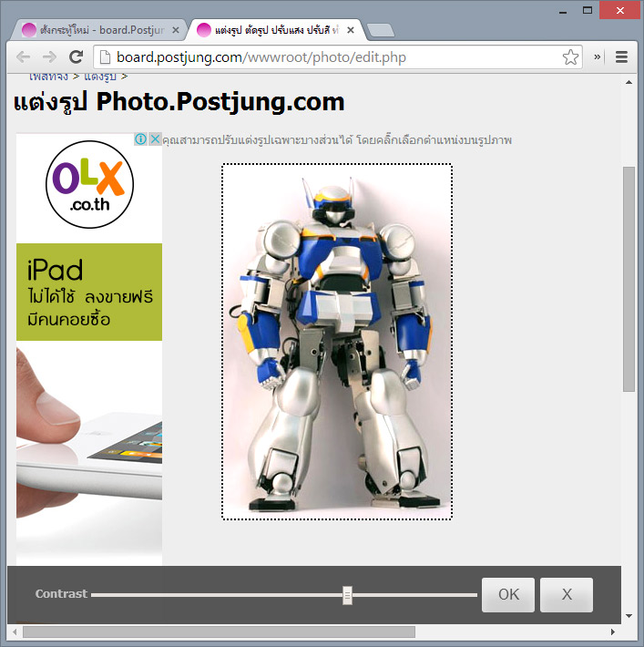Close the first browser tab
Viewport: 644px width, 647px height.
pos(175,30)
